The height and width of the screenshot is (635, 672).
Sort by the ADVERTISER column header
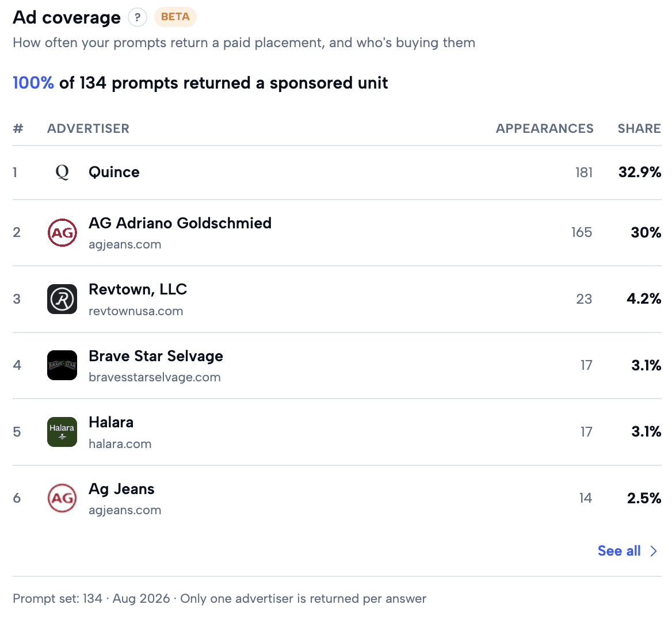88,128
